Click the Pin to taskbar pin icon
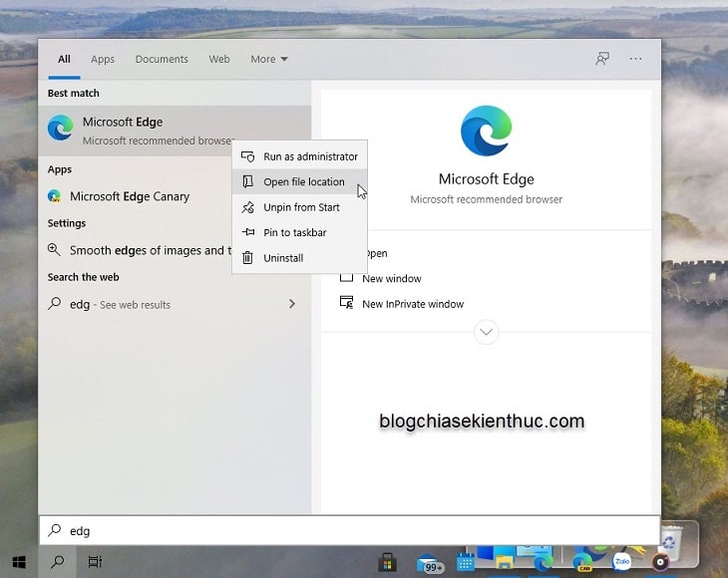The width and height of the screenshot is (728, 578). pos(248,232)
